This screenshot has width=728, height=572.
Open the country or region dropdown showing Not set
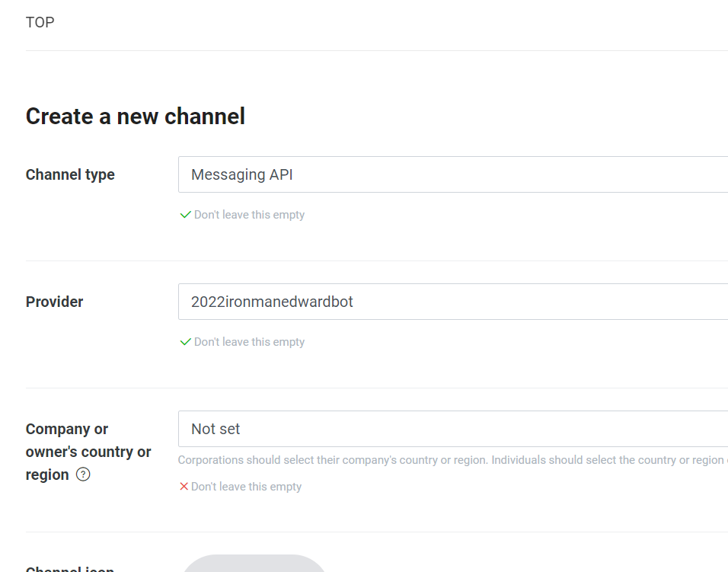point(453,429)
